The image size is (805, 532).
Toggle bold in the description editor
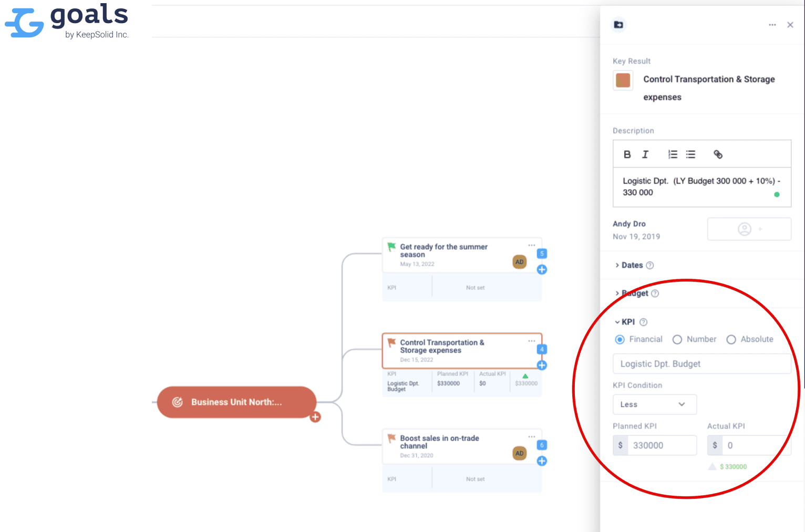tap(627, 154)
